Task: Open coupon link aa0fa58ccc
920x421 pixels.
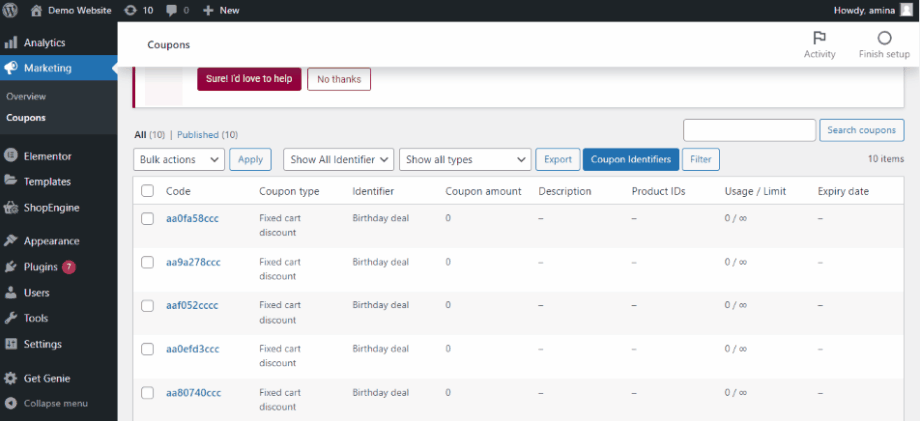Action: pos(192,219)
